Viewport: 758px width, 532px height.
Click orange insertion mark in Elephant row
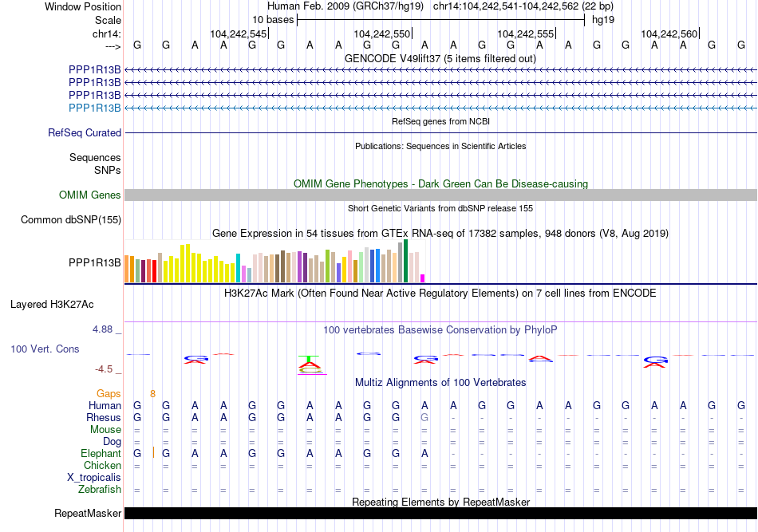153,453
